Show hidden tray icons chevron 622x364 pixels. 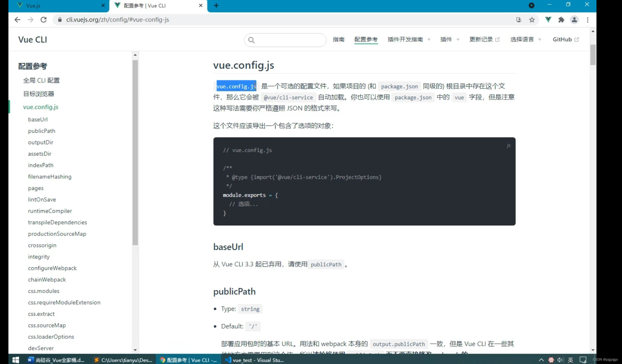pyautogui.click(x=541, y=360)
